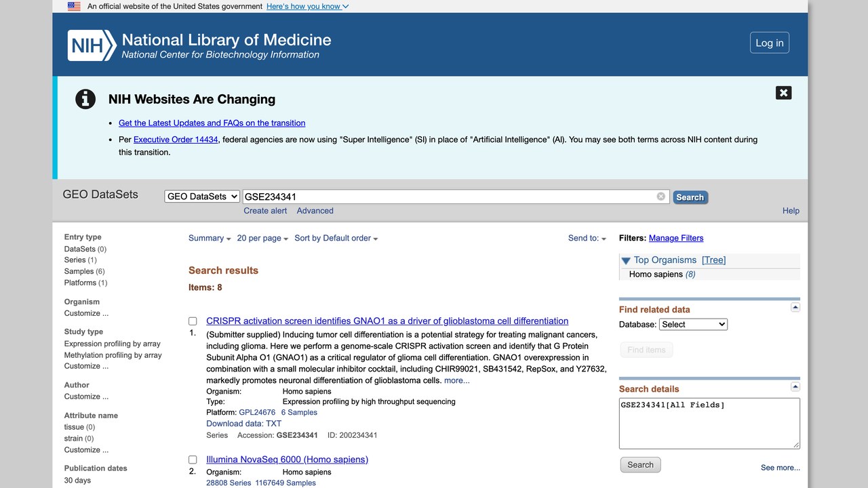This screenshot has height=488, width=868.
Task: Clear the search box text
Action: pos(661,197)
